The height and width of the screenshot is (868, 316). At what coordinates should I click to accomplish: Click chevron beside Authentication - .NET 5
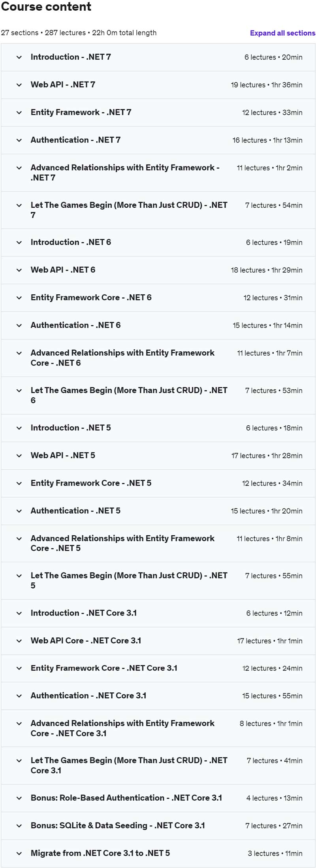pyautogui.click(x=19, y=511)
